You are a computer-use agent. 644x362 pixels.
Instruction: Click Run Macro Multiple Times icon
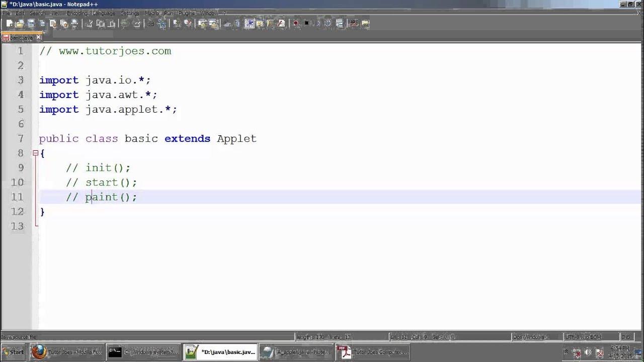[329, 23]
